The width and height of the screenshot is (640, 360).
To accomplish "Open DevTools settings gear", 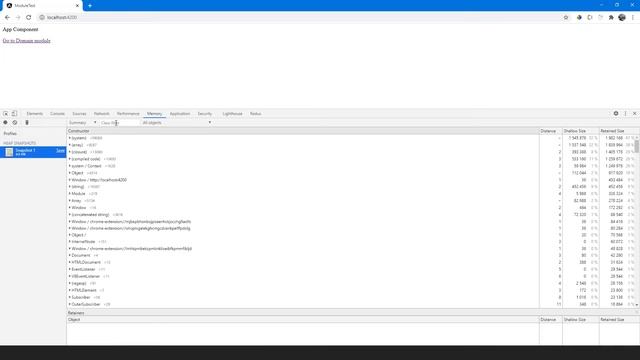I will pos(616,113).
